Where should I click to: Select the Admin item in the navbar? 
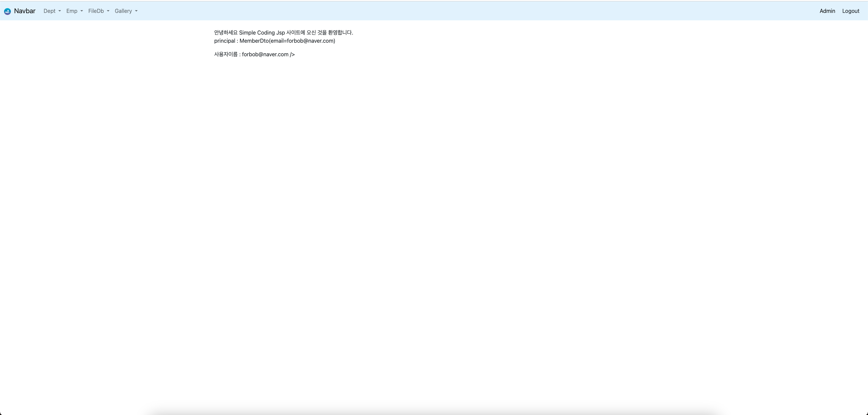(x=827, y=11)
